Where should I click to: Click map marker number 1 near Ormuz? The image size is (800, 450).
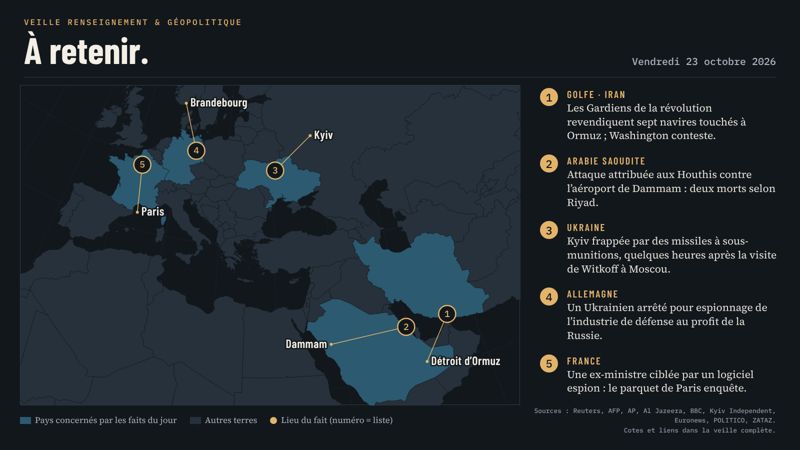click(447, 314)
